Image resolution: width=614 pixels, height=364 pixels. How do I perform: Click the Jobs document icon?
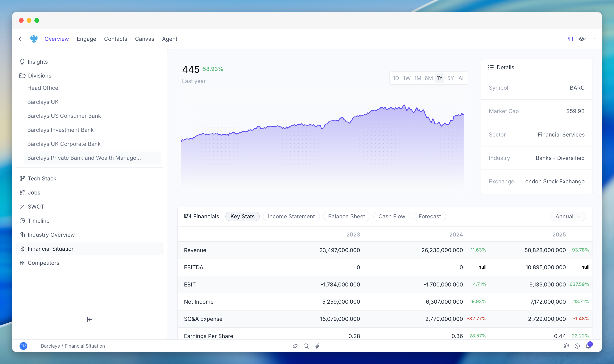click(x=22, y=193)
